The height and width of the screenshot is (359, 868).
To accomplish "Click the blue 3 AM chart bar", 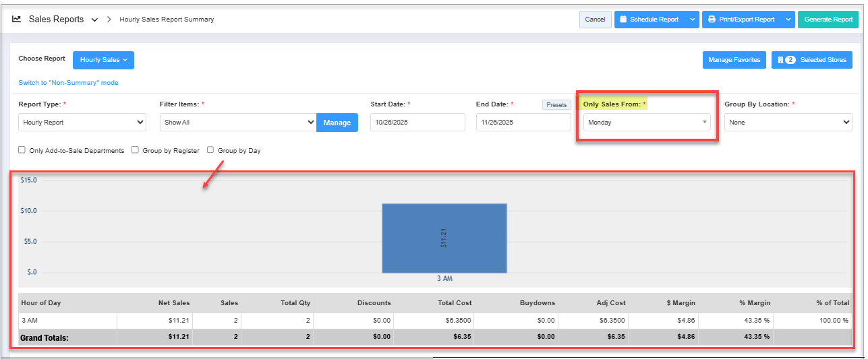I will pyautogui.click(x=444, y=238).
